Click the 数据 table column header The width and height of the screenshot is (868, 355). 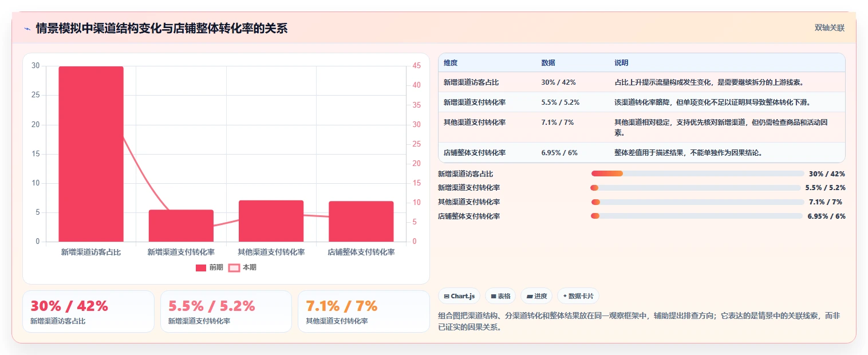(548, 63)
